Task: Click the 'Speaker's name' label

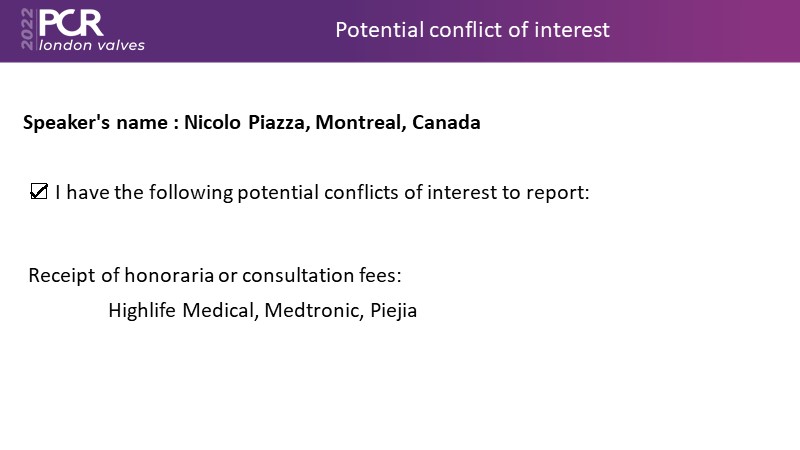Action: (95, 122)
